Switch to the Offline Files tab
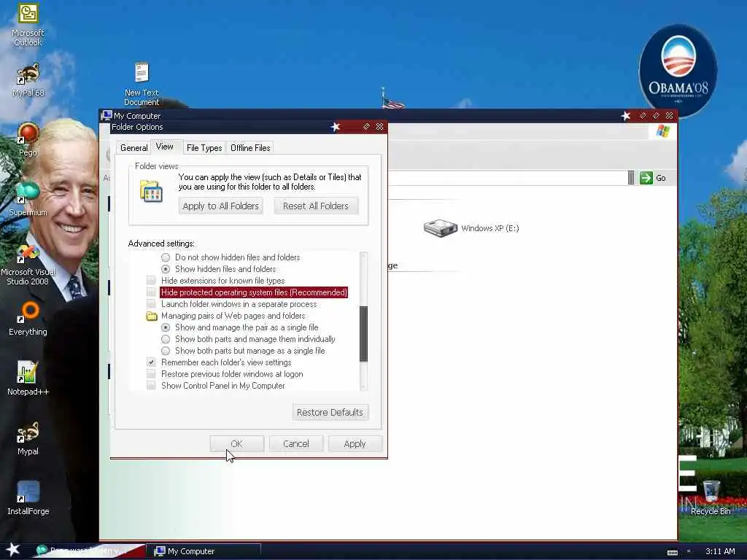 [x=250, y=147]
